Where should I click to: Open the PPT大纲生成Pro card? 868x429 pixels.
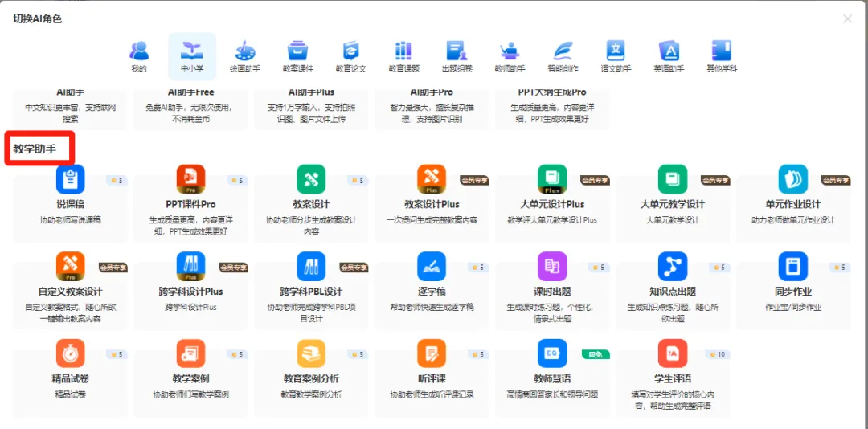click(x=552, y=108)
